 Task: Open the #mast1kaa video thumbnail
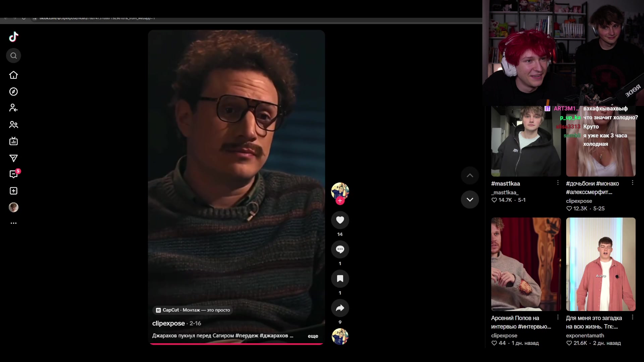pyautogui.click(x=526, y=141)
